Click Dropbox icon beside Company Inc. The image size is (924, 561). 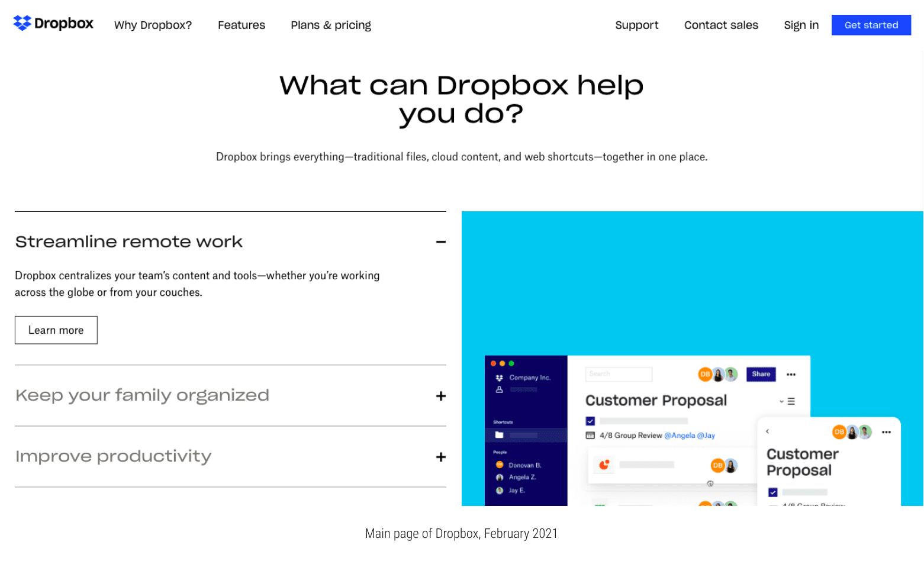pyautogui.click(x=500, y=378)
